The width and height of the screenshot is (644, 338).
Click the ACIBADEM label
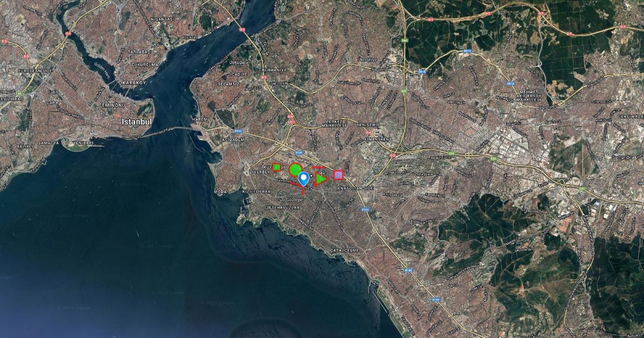(x=232, y=139)
